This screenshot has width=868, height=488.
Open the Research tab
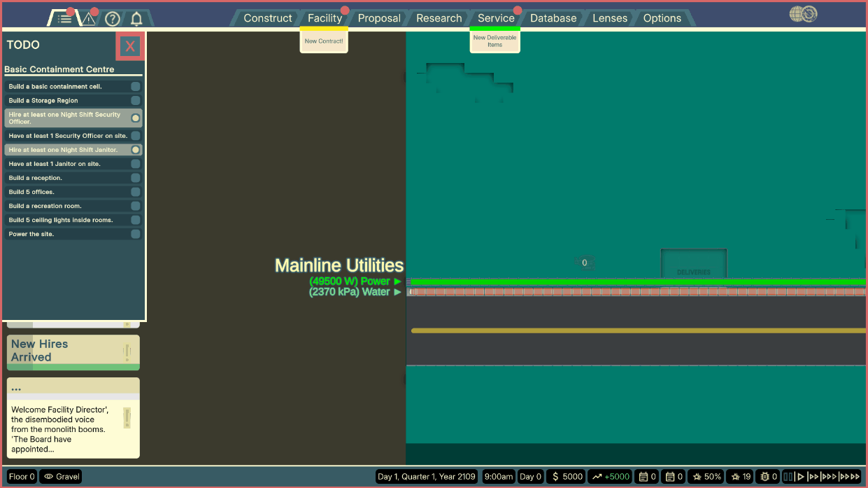coord(439,18)
